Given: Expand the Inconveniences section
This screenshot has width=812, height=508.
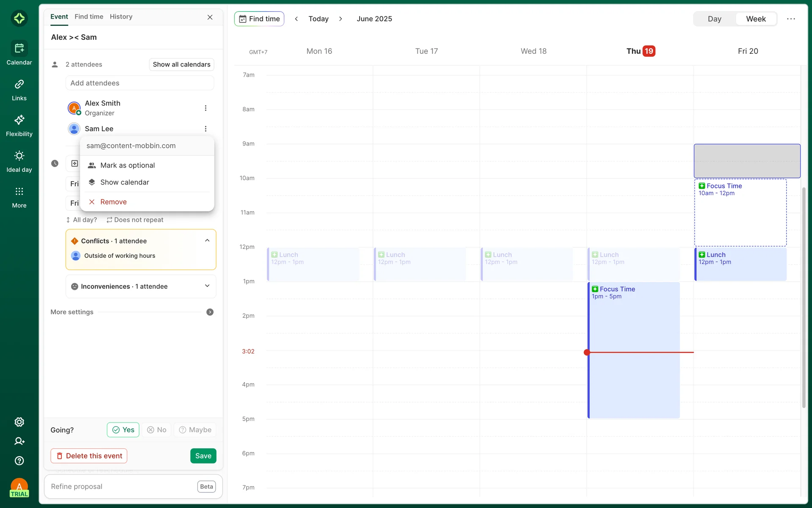Looking at the screenshot, I should [x=207, y=286].
